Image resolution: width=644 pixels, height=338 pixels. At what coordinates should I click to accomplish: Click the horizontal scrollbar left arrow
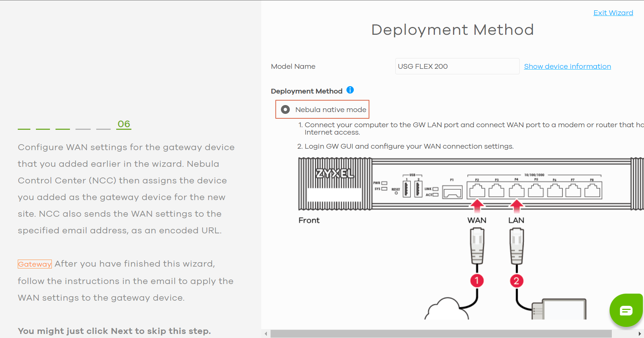coord(266,334)
